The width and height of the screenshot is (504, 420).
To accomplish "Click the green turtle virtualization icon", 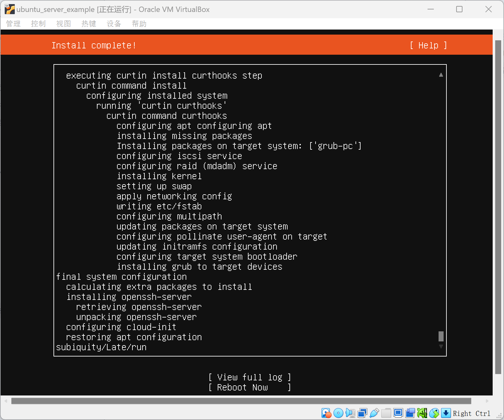I will pos(422,413).
